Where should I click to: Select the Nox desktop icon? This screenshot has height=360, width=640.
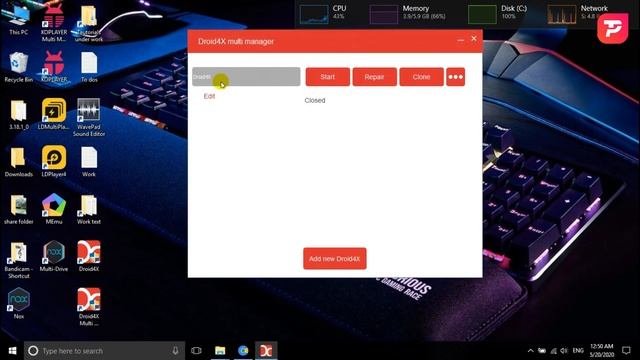[18, 304]
